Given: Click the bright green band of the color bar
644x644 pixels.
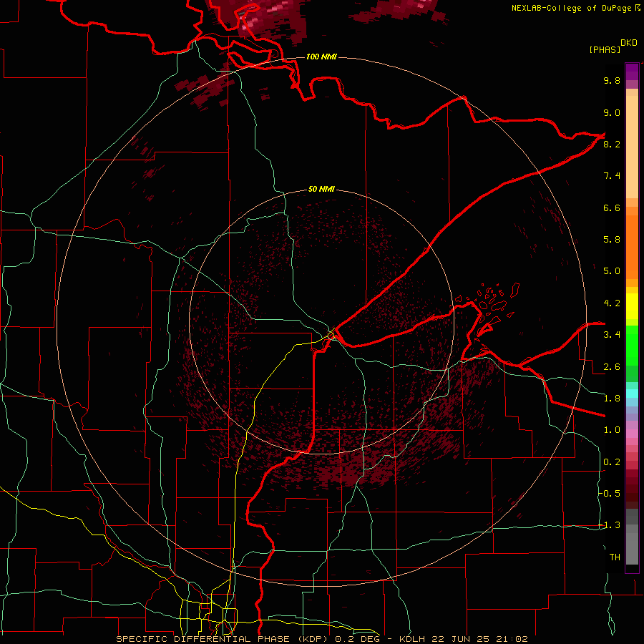Looking at the screenshot, I should [632, 345].
